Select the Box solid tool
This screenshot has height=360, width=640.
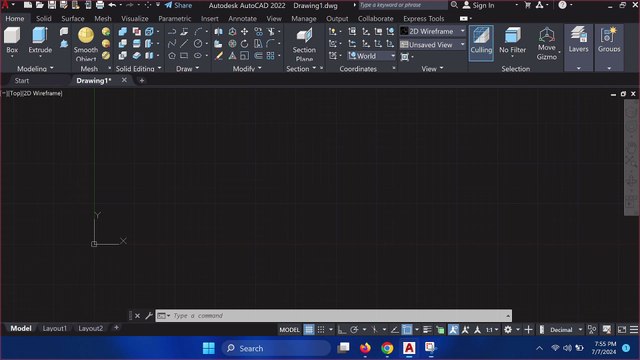[x=12, y=40]
